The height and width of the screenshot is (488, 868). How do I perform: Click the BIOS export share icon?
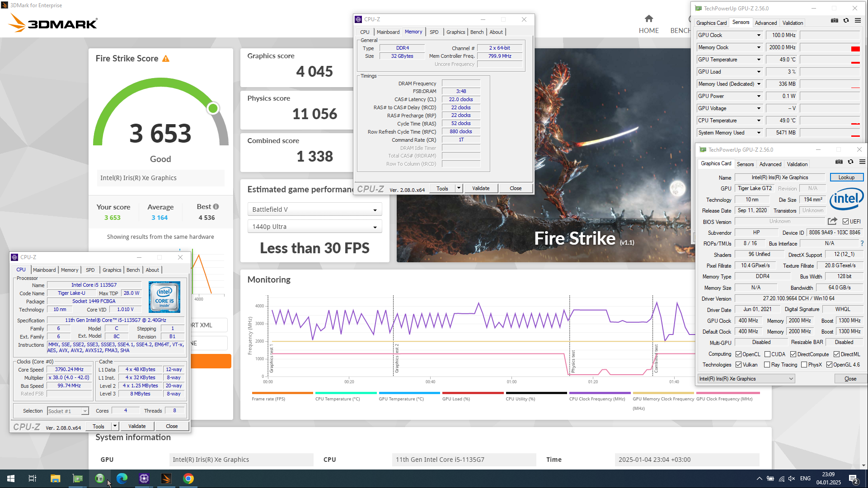(832, 221)
